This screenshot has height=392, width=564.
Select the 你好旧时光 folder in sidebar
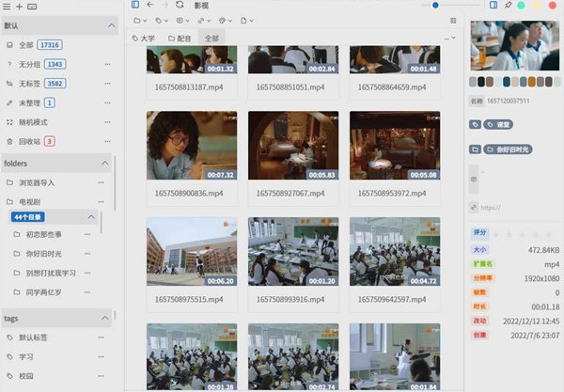click(45, 253)
